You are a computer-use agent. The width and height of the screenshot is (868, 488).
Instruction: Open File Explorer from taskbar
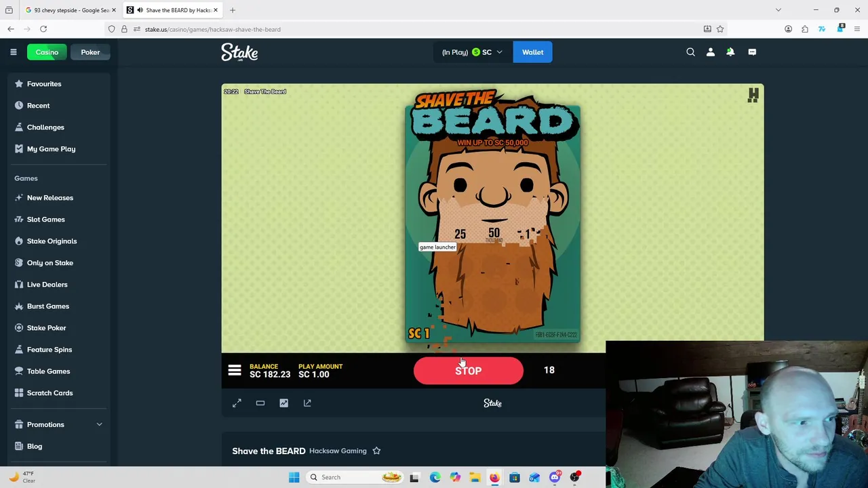(x=475, y=477)
